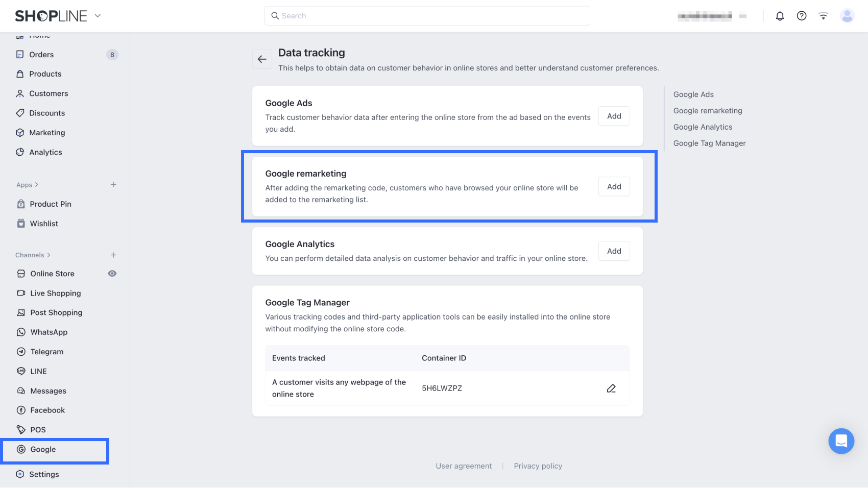Click the back arrow beside Data tracking

point(262,59)
